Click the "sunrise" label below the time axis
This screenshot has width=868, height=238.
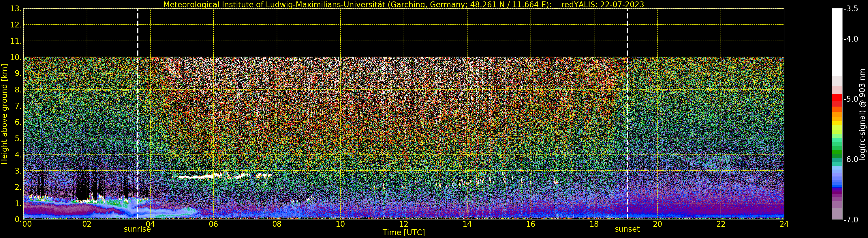[x=137, y=229]
